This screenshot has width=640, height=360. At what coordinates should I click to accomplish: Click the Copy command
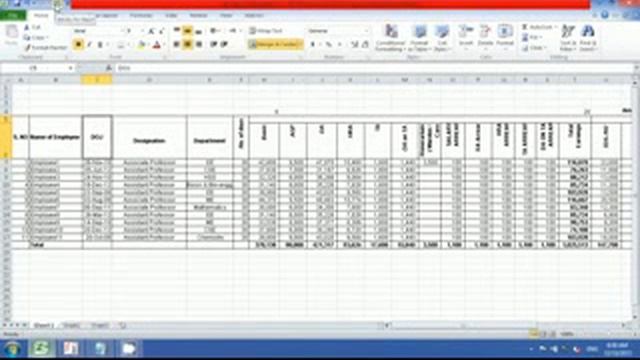pos(35,38)
